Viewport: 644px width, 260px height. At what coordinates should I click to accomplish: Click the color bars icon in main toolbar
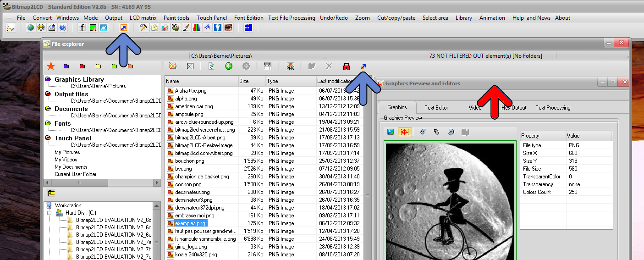[196, 28]
